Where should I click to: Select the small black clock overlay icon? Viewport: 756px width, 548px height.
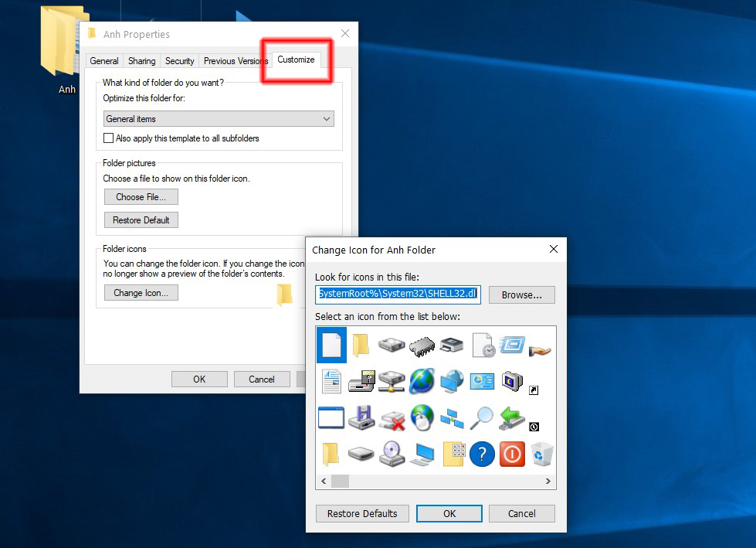click(534, 427)
